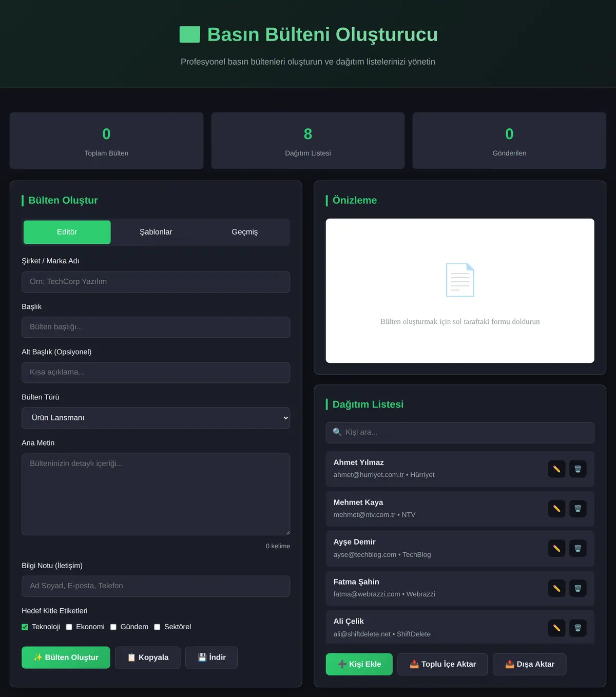Uncheck the Teknoloji tag checkbox
Image resolution: width=616 pixels, height=697 pixels.
click(x=25, y=627)
